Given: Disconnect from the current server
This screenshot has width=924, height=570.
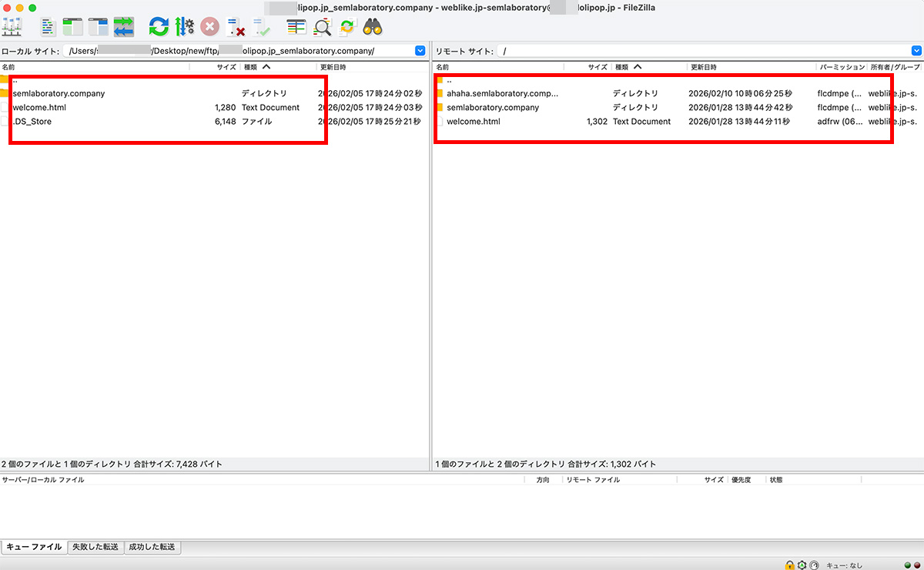Looking at the screenshot, I should pyautogui.click(x=236, y=27).
